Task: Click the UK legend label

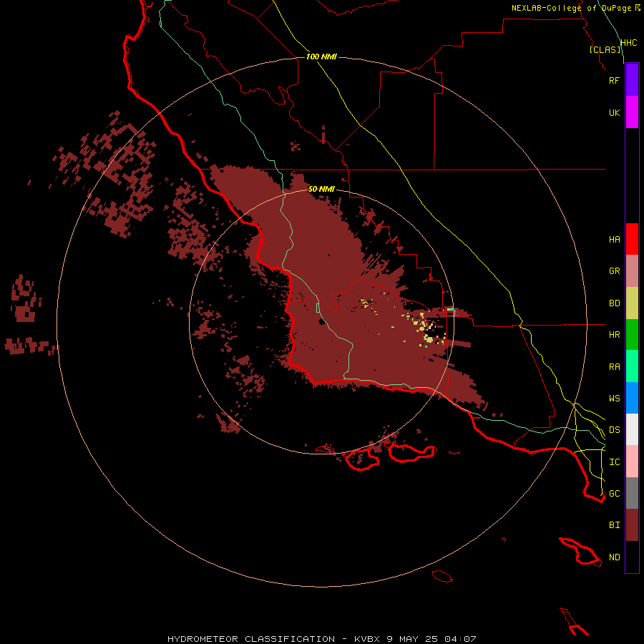Action: coord(614,112)
